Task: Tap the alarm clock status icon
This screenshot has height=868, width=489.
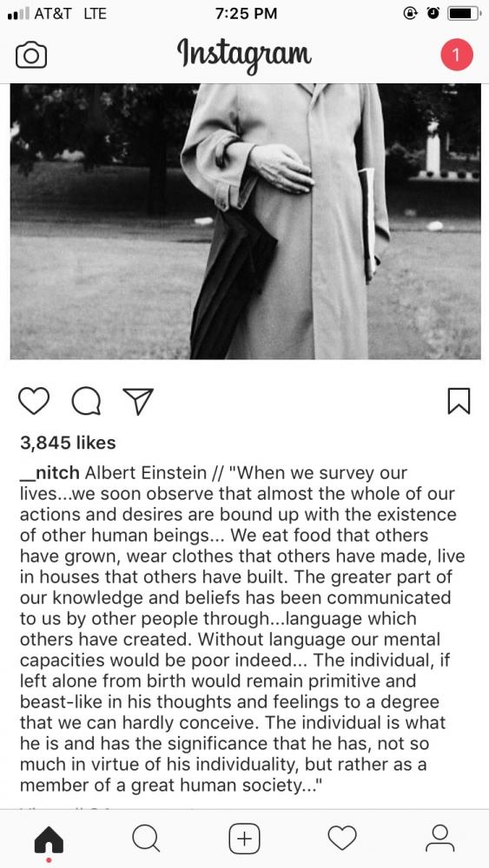Action: click(x=433, y=13)
